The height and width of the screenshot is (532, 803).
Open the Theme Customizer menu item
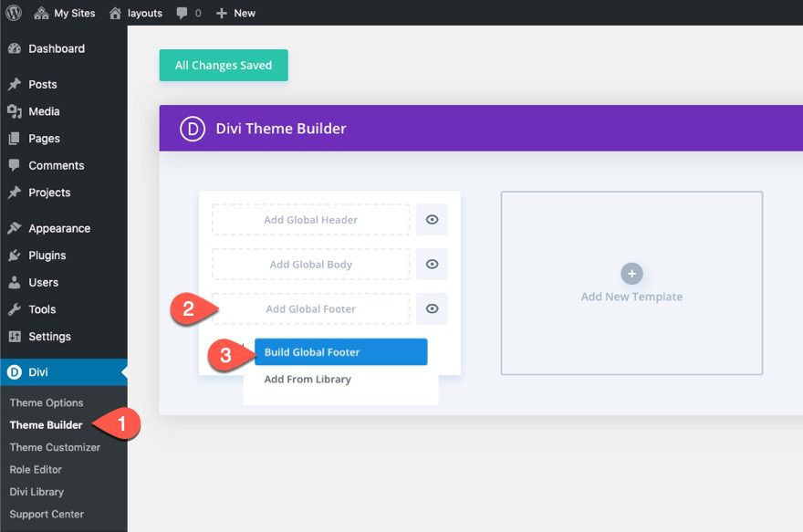tap(55, 447)
